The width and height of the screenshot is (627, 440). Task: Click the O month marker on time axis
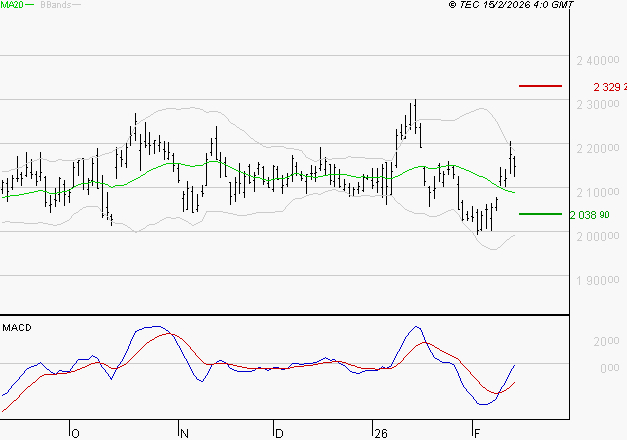(76, 434)
